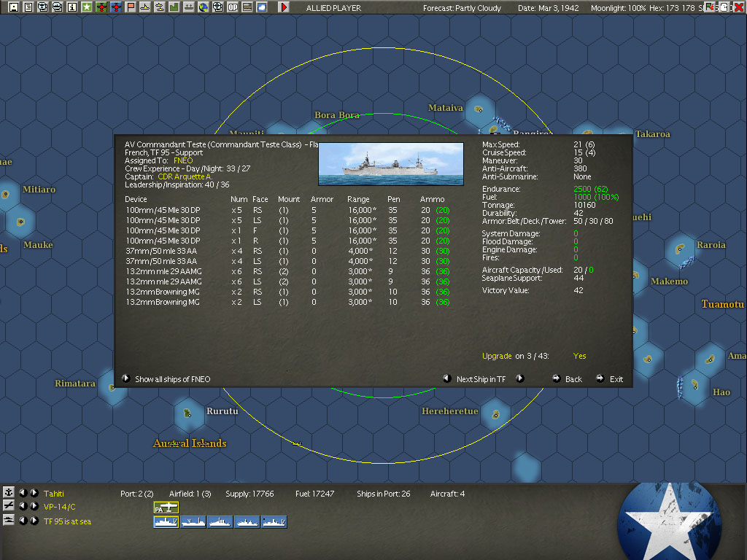Click the 'Supply: 17766' text
Viewport: 747px width, 560px height.
[x=249, y=494]
